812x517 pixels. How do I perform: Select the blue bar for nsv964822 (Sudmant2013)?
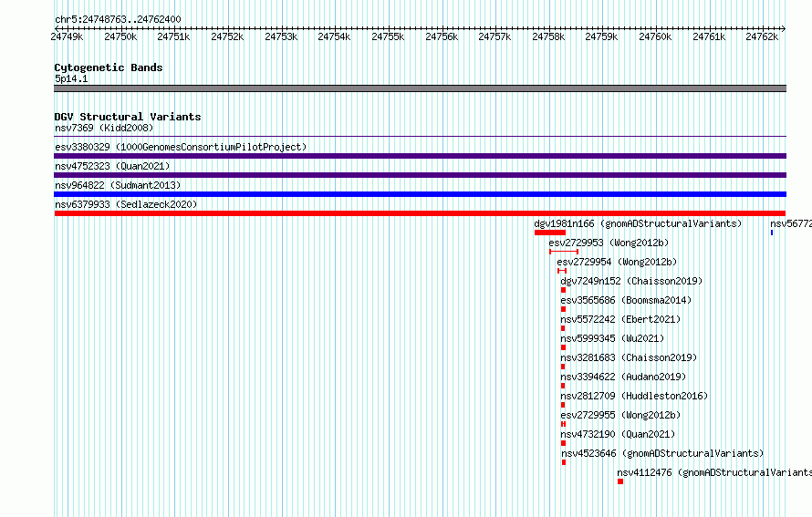[420, 194]
